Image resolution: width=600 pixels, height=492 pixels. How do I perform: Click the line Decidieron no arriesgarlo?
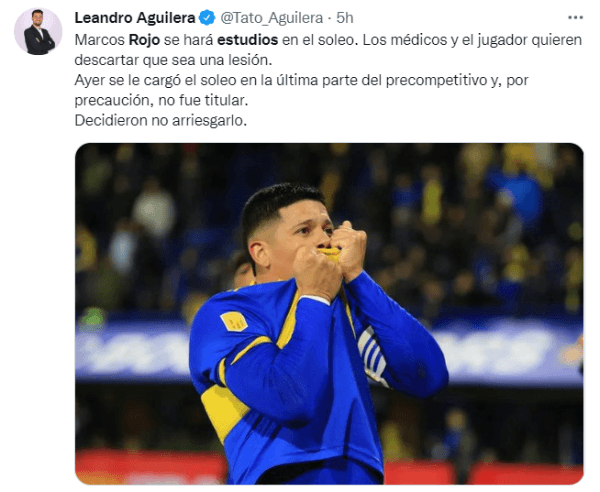tap(161, 121)
